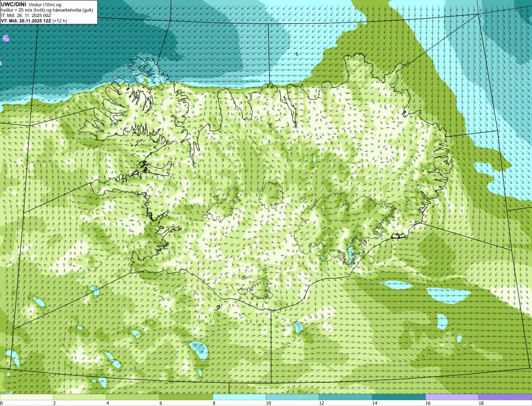This screenshot has height=406, width=532.
Task: Click the '12' label on the color scale
Action: point(322,403)
